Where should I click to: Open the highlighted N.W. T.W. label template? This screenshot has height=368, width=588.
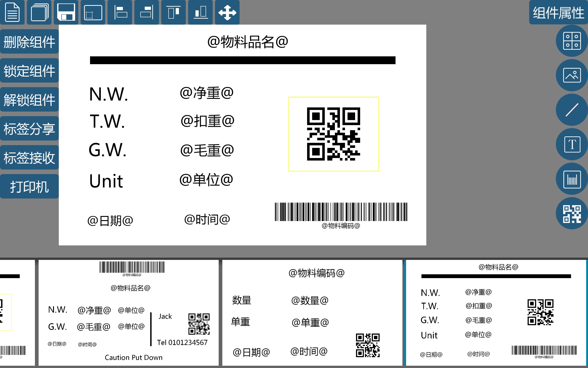click(496, 313)
